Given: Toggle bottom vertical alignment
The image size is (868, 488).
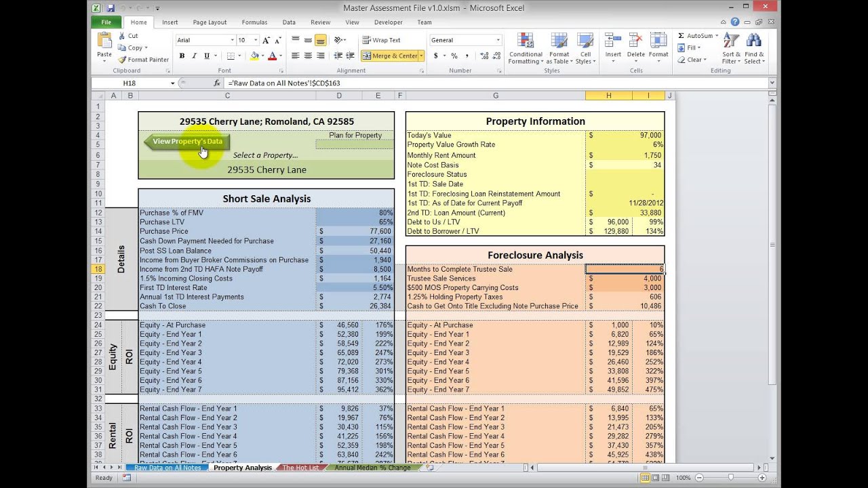Looking at the screenshot, I should 321,41.
